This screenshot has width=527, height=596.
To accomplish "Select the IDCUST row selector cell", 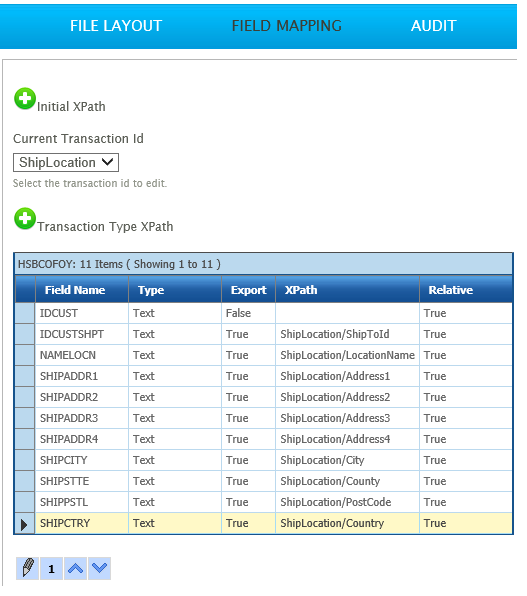I will pyautogui.click(x=25, y=313).
